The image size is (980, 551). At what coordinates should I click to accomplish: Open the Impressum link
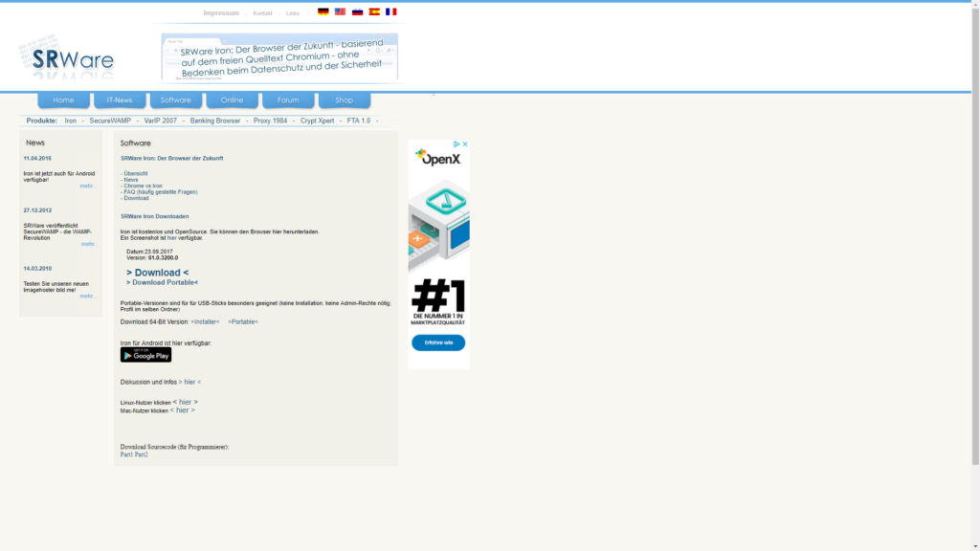[221, 13]
